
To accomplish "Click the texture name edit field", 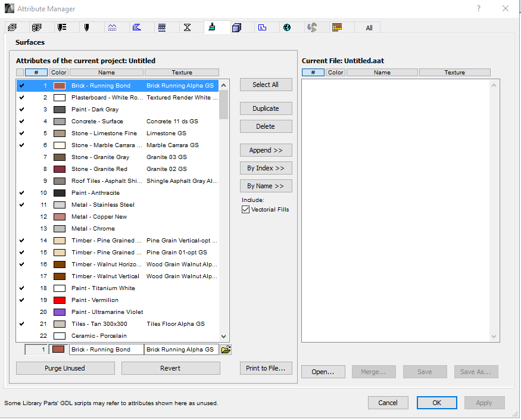I will 182,350.
